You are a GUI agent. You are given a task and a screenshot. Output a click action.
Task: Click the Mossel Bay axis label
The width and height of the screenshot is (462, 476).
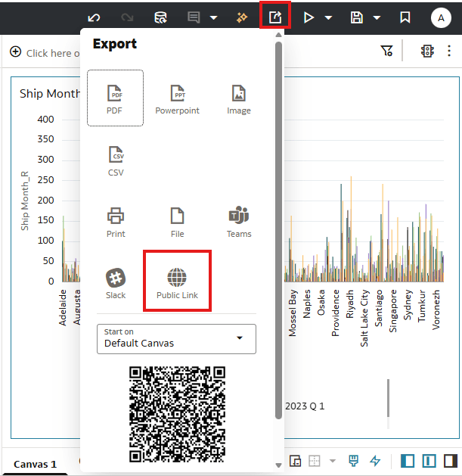pyautogui.click(x=292, y=313)
